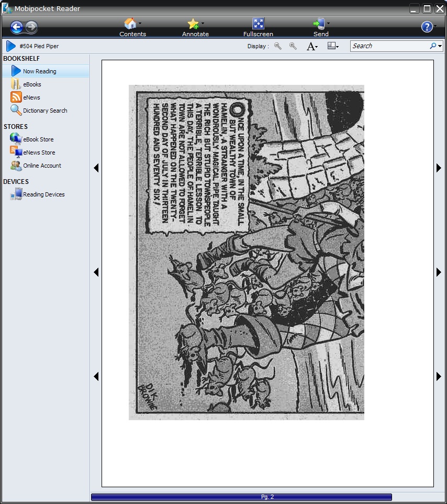Click the zoom out magnifier icon
The height and width of the screenshot is (504, 447).
click(278, 46)
